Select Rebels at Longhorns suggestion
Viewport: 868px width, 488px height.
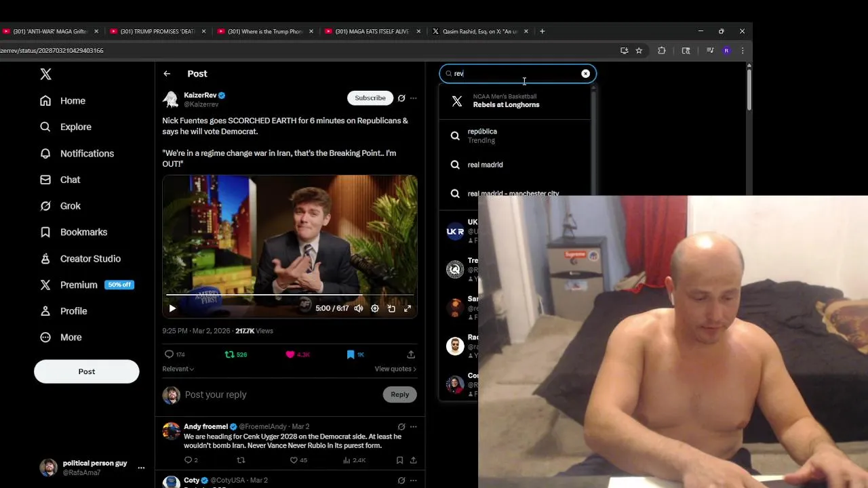[x=515, y=101]
